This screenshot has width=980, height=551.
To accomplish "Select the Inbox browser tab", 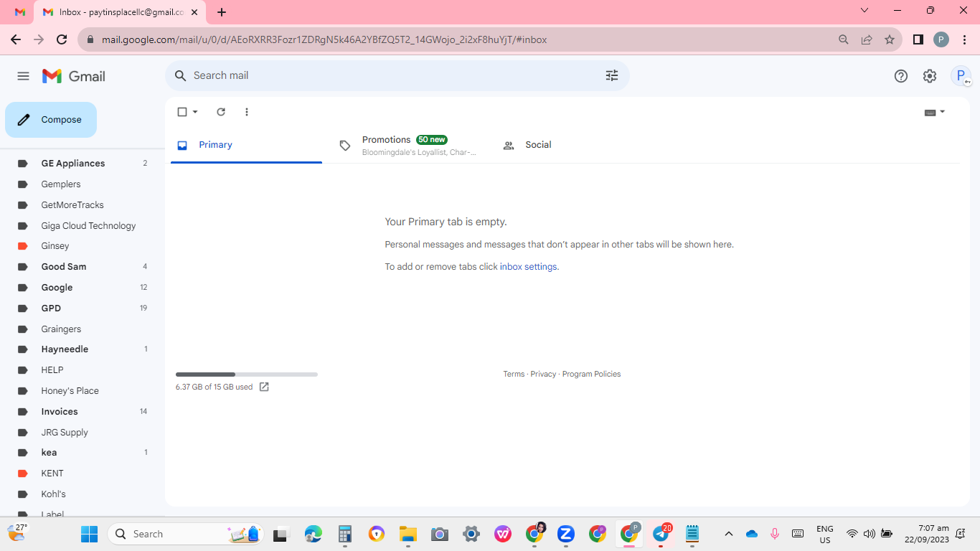I will pyautogui.click(x=120, y=12).
